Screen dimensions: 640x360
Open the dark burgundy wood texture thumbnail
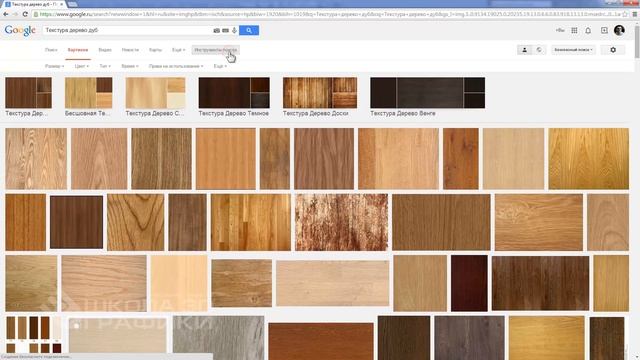(x=469, y=283)
